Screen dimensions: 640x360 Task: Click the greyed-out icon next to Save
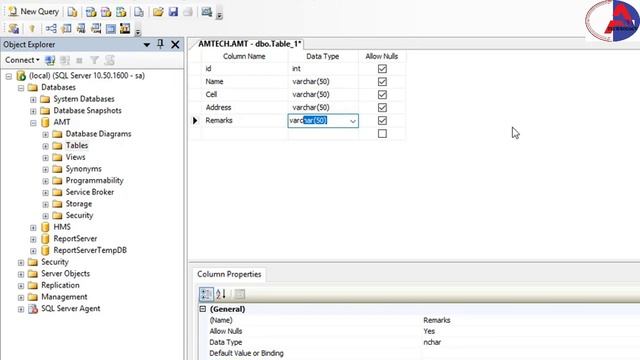(187, 12)
